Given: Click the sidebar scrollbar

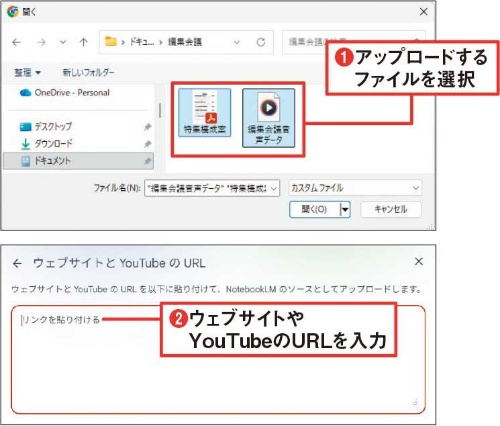Looking at the screenshot, I should [160, 110].
